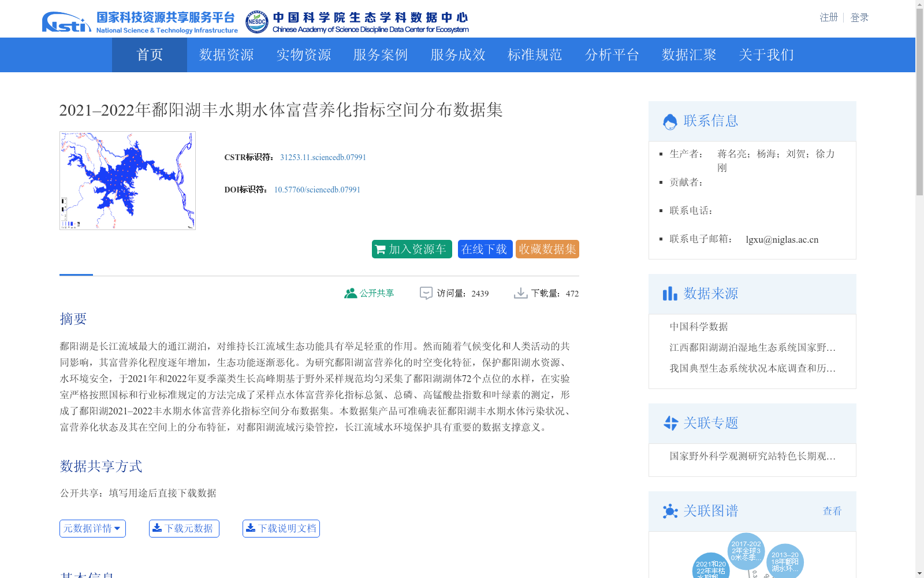Click the 下载元数据 button

[x=184, y=528]
